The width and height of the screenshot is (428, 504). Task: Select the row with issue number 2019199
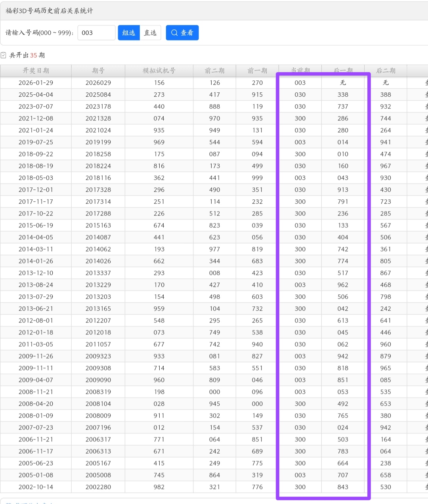[98, 142]
